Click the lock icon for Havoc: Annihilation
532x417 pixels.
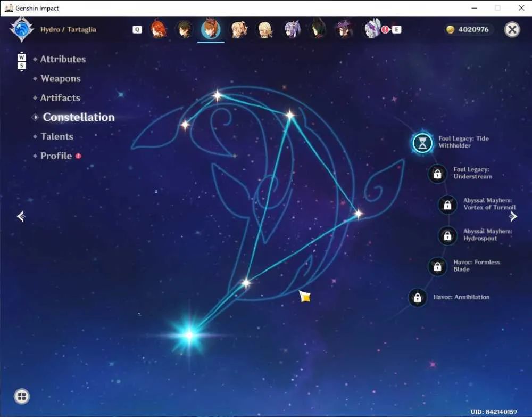(418, 298)
